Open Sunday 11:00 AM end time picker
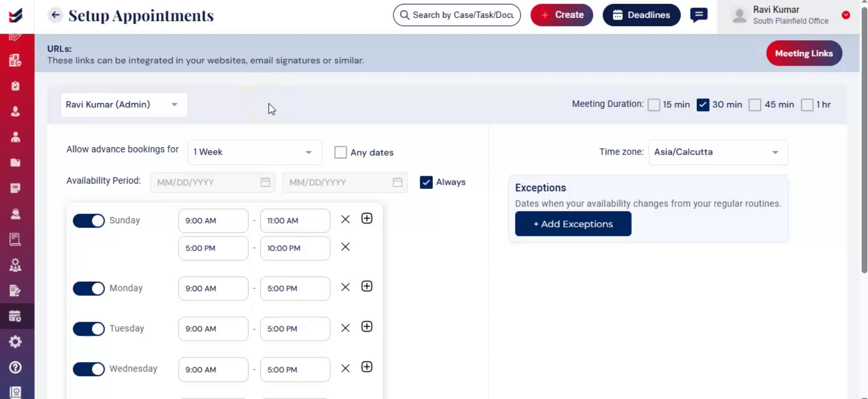 point(295,221)
